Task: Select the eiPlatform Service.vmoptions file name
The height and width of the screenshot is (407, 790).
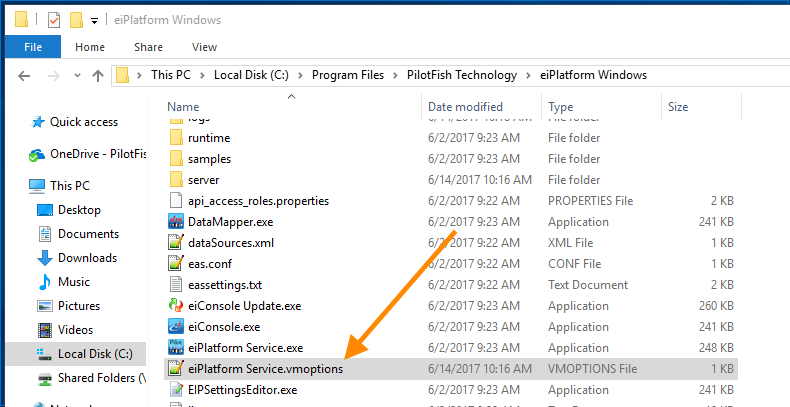Action: click(266, 369)
